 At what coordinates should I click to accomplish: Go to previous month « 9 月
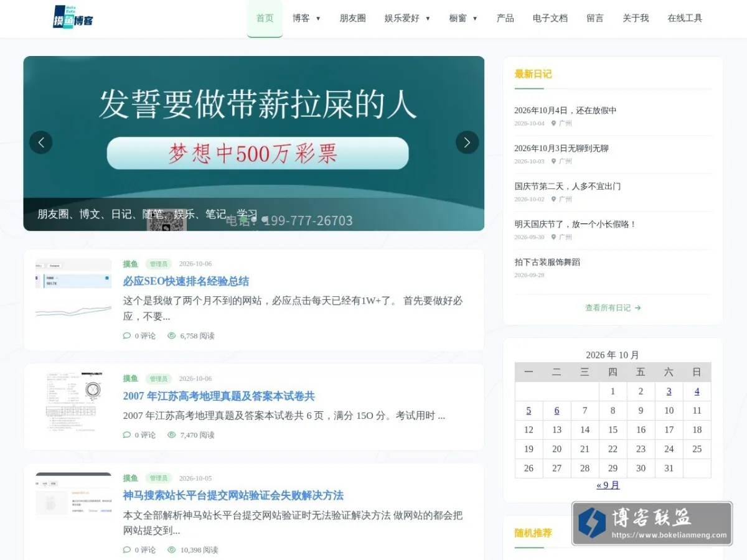[x=608, y=485]
